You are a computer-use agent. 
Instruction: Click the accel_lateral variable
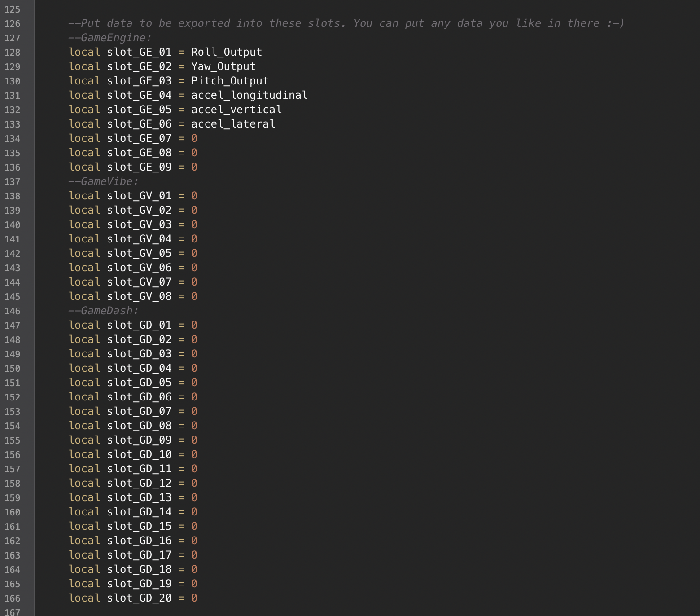(x=233, y=124)
